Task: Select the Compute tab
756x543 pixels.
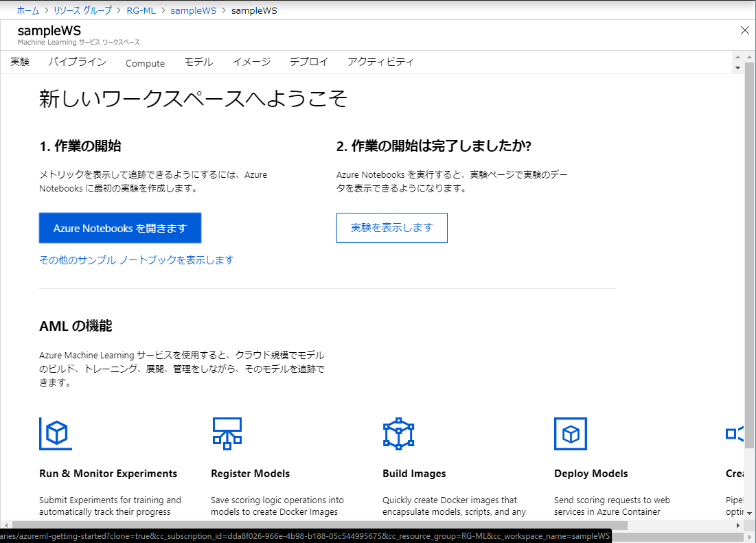Action: point(145,63)
